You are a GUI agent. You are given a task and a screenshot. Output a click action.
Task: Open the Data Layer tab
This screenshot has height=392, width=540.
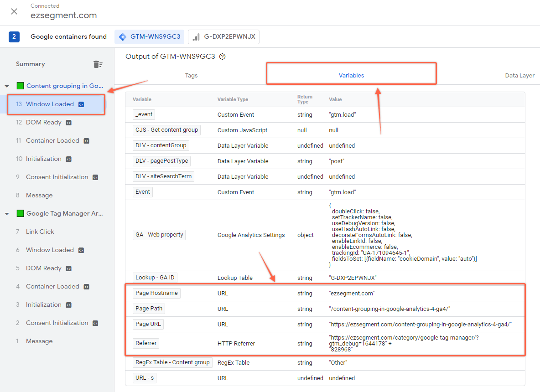(x=519, y=75)
